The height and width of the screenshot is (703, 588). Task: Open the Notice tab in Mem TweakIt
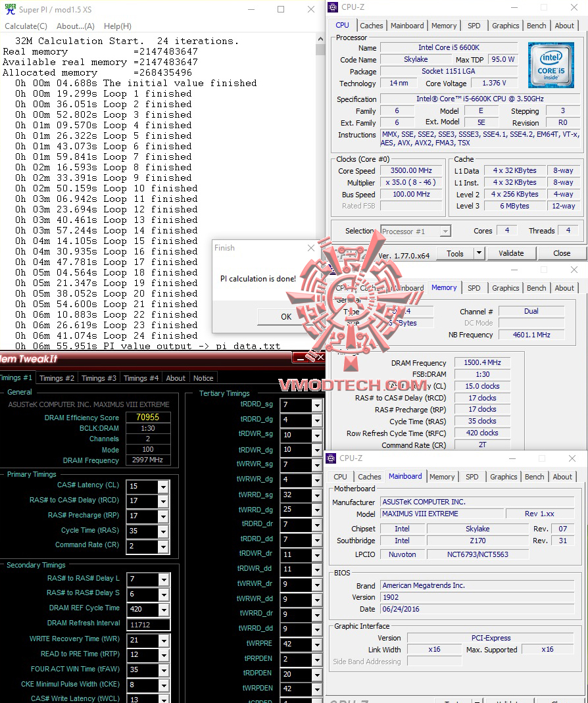[203, 378]
